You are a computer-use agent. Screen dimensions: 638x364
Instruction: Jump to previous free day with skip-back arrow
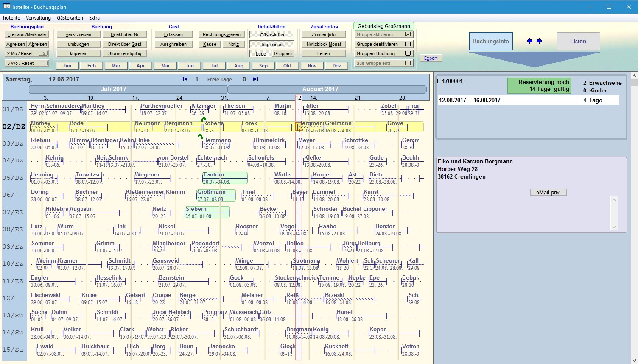[x=185, y=79]
